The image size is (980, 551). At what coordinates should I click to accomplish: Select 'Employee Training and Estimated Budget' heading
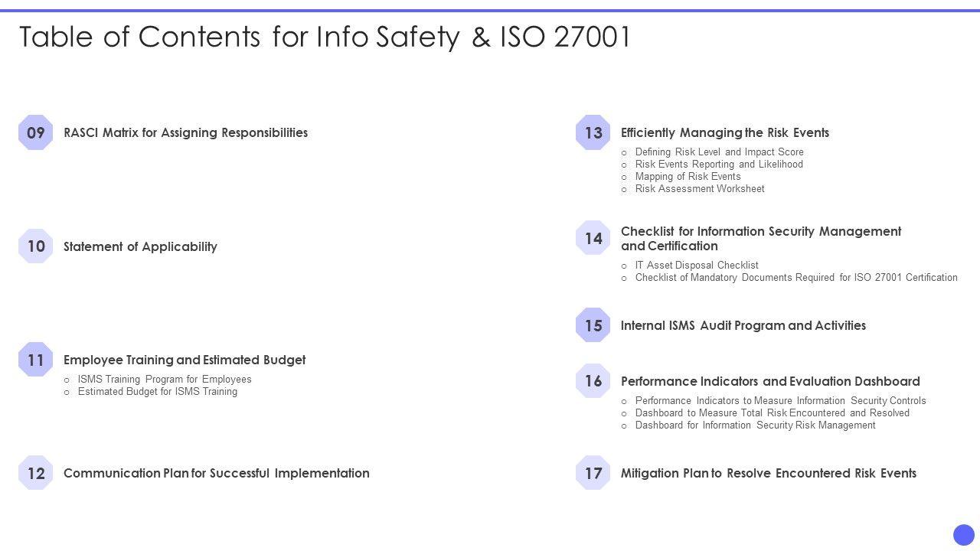coord(185,360)
